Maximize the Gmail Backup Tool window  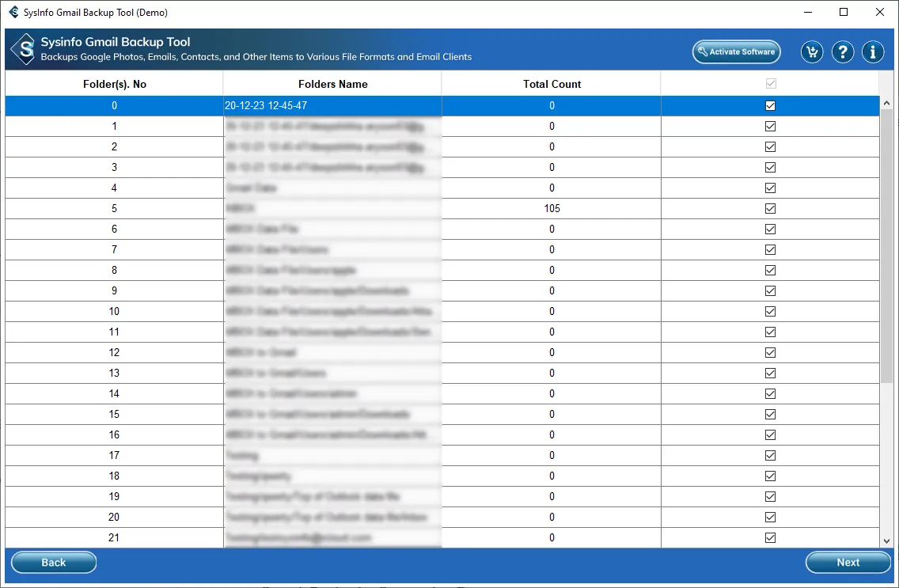click(x=844, y=12)
